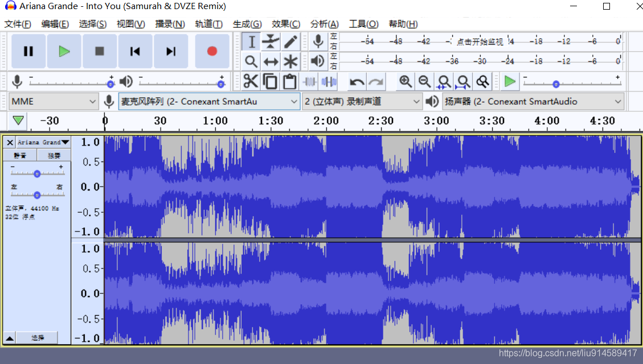Open the 编辑(E) menu
Image resolution: width=643 pixels, height=364 pixels.
[55, 24]
